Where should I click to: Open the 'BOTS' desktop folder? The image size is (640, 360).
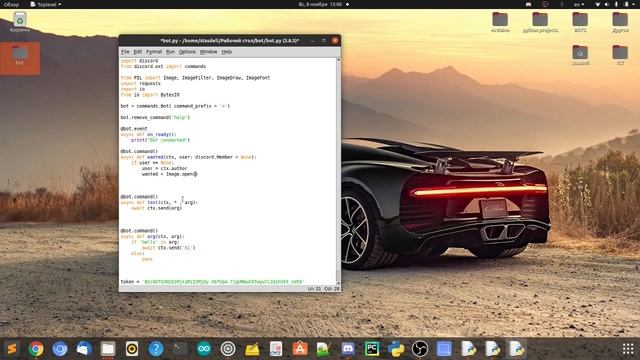(x=580, y=22)
